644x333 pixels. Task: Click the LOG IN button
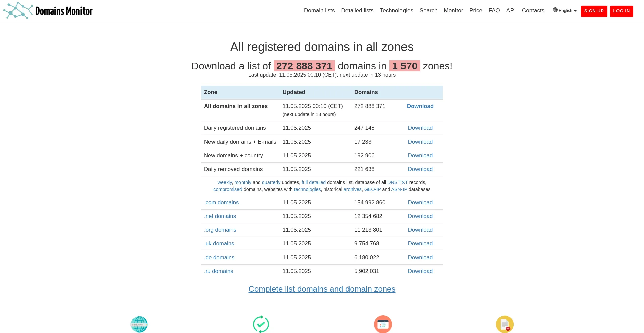click(x=622, y=11)
